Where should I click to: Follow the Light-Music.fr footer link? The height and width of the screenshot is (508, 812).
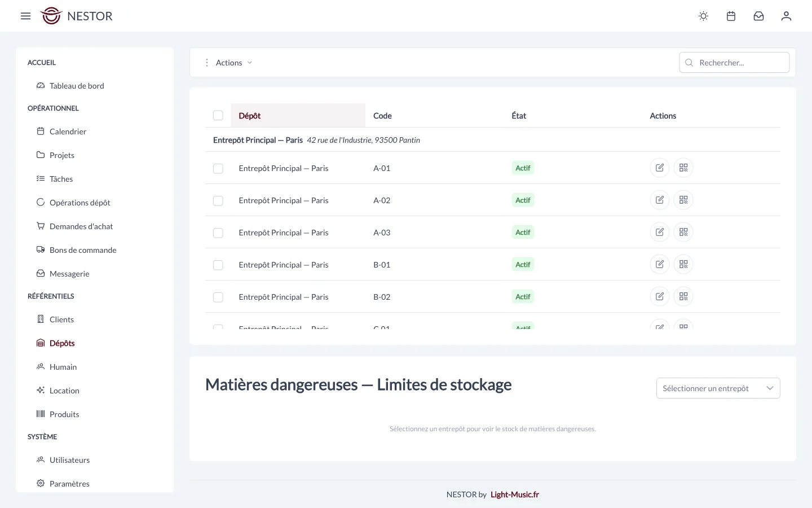point(515,494)
